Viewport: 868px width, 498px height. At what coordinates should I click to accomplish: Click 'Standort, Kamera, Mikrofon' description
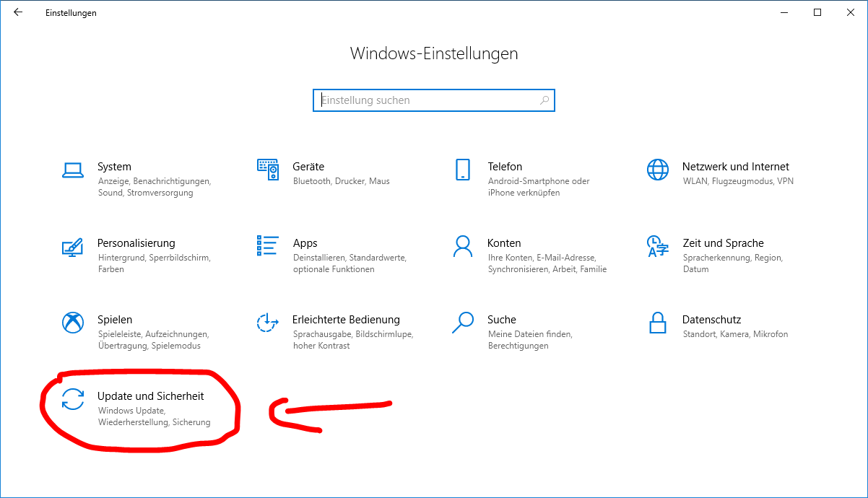(x=735, y=334)
